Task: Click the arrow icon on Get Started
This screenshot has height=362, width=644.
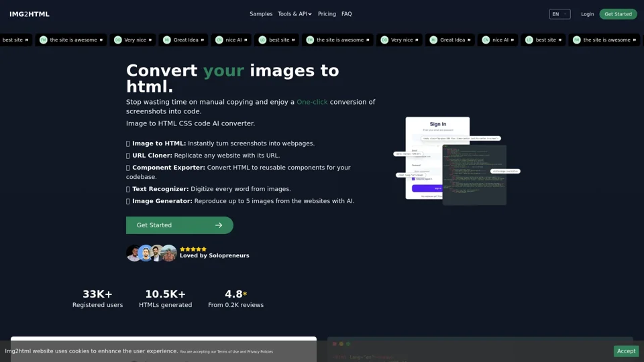Action: pos(219,225)
